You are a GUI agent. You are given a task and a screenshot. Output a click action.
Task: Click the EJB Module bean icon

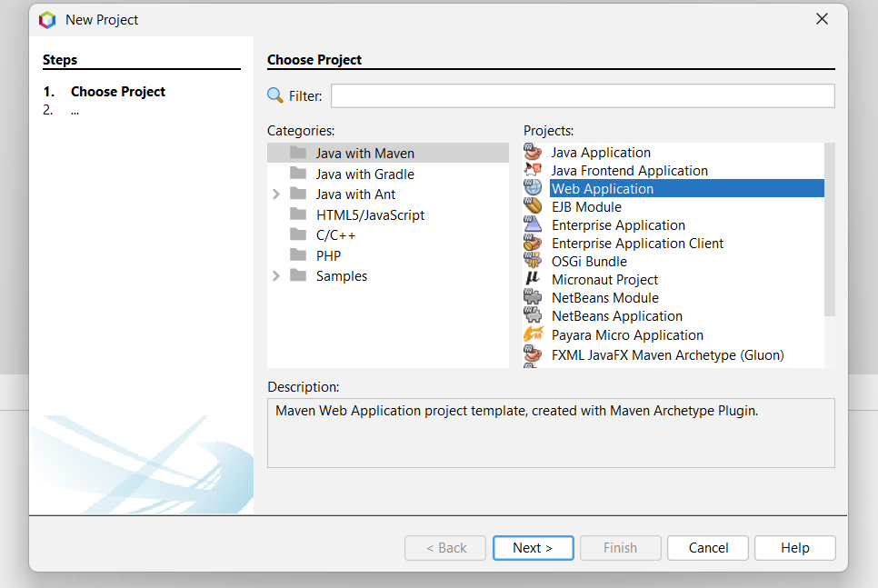tap(533, 206)
